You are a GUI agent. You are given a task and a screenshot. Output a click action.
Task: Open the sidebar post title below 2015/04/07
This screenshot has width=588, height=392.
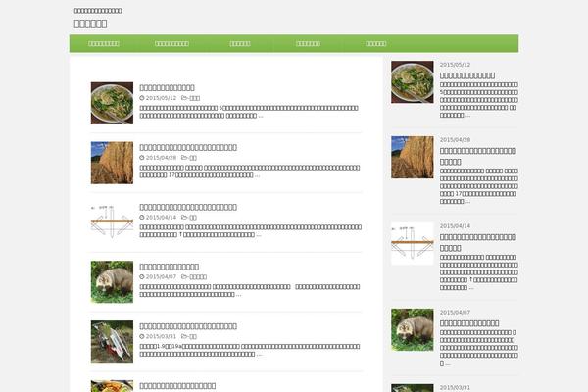point(469,323)
